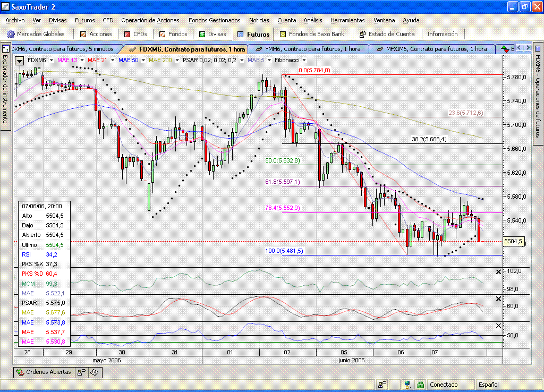Viewport: 544px width, 392px height.
Task: Click the Operaciones de futuros panel icon
Action: tap(538, 48)
